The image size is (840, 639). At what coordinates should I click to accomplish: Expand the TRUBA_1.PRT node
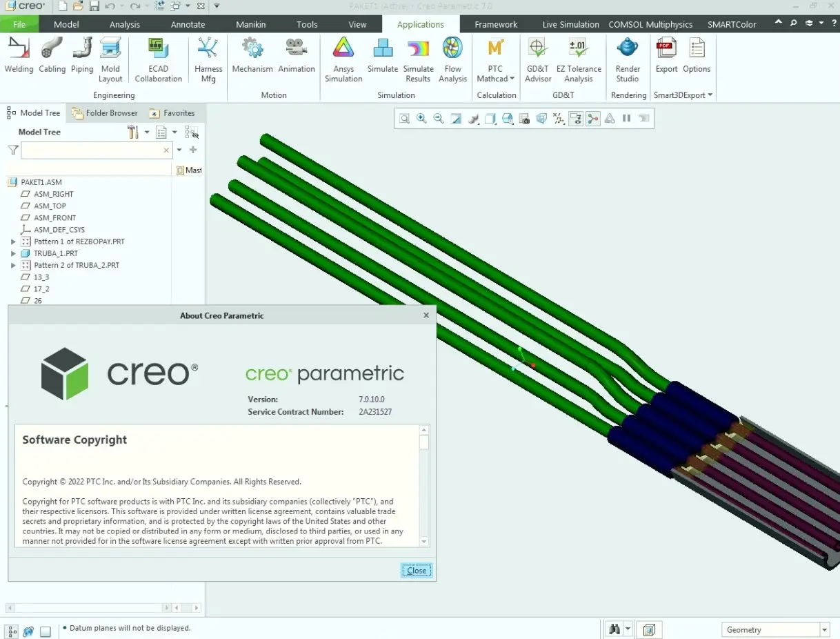(13, 253)
